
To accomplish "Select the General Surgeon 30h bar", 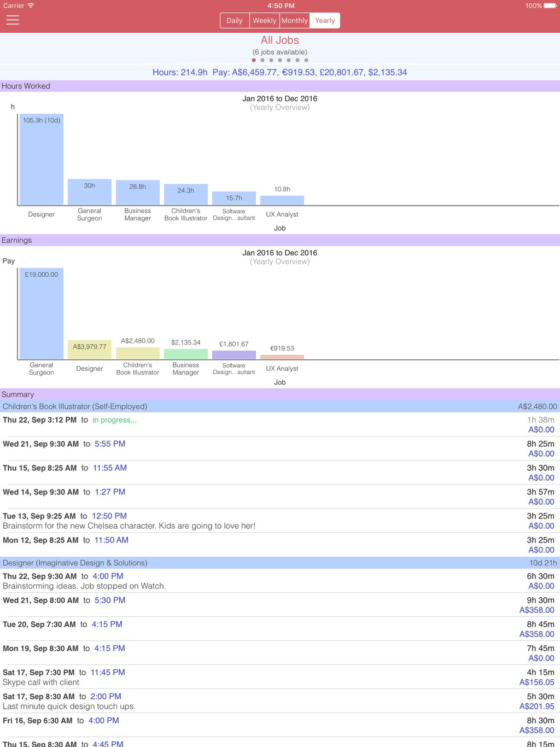I will [x=90, y=192].
